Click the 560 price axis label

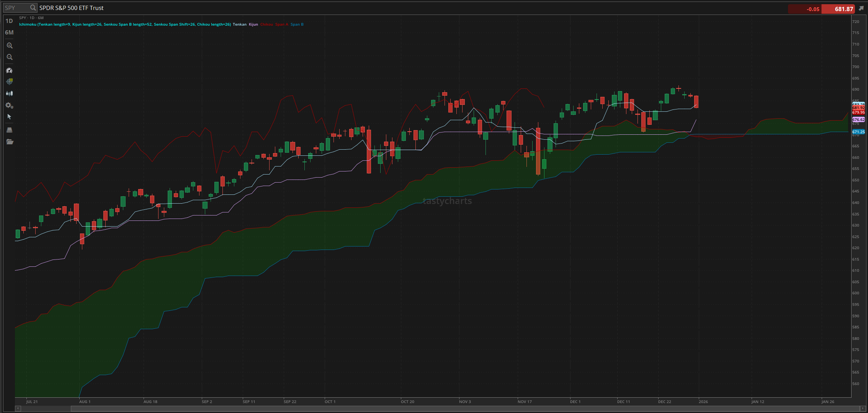click(x=855, y=384)
